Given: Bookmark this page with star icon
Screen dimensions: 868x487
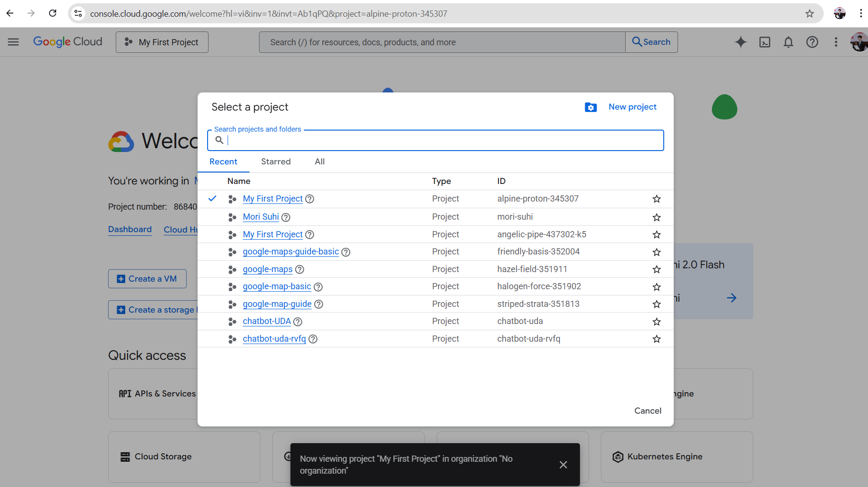Looking at the screenshot, I should 809,13.
